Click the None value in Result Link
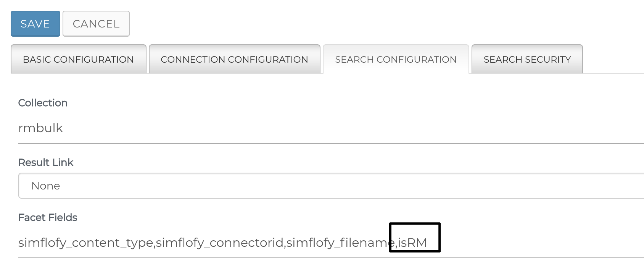This screenshot has height=259, width=644. click(46, 186)
